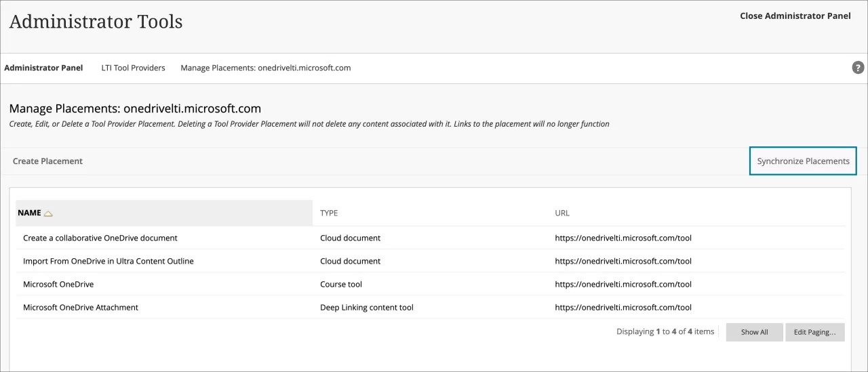Click the TYPE column header
The image size is (868, 372).
(x=329, y=213)
